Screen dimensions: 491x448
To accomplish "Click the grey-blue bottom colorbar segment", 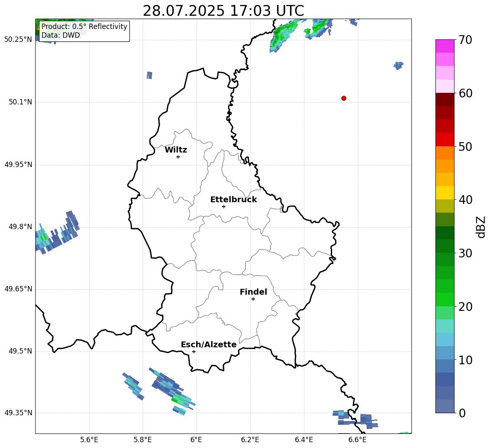I will coord(445,406).
